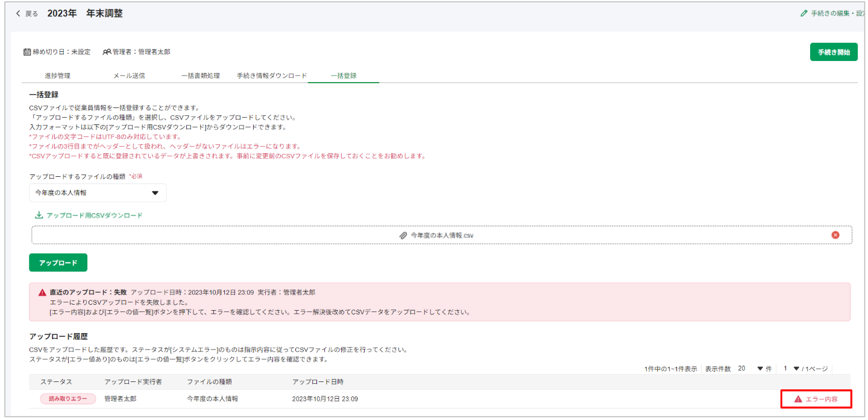Expand the 表示件数 20 dropdown
The height and width of the screenshot is (420, 868).
(x=759, y=369)
